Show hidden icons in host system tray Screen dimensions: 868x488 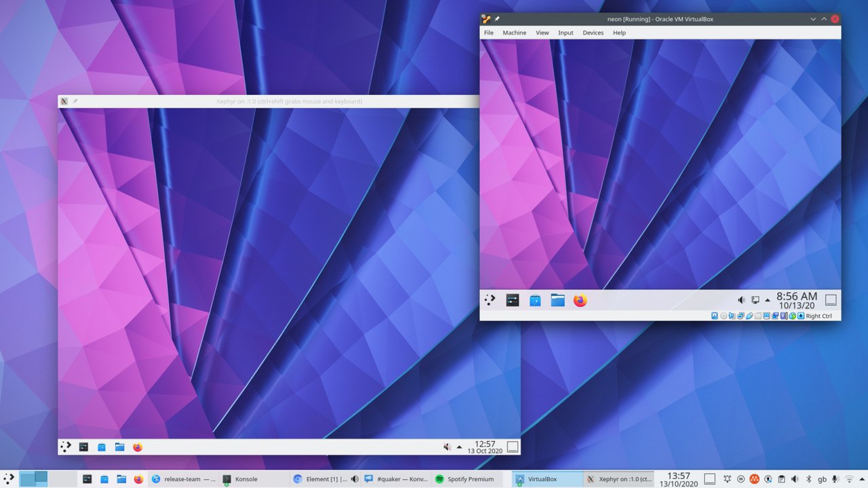pyautogui.click(x=862, y=479)
